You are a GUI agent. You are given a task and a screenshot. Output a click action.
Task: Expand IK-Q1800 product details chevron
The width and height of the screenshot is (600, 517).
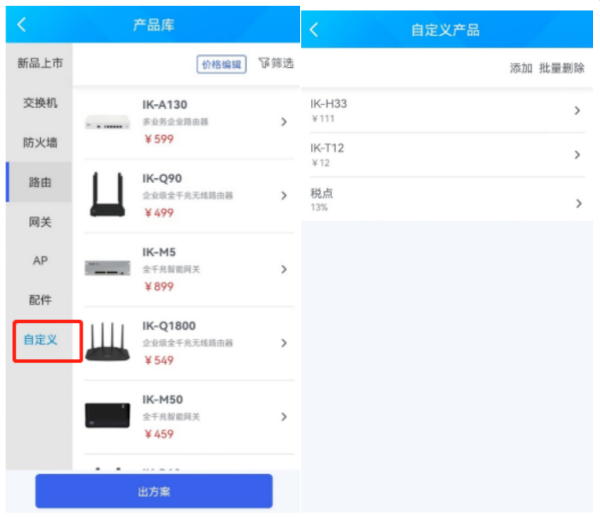(x=284, y=343)
